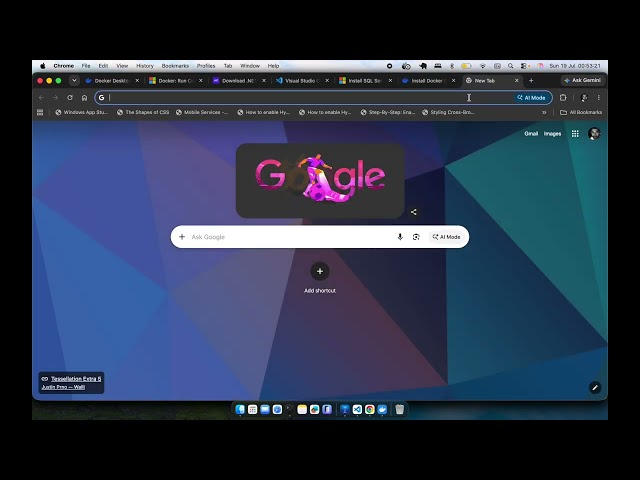640x480 pixels.
Task: Show more bookmarks with double chevron
Action: (x=544, y=112)
